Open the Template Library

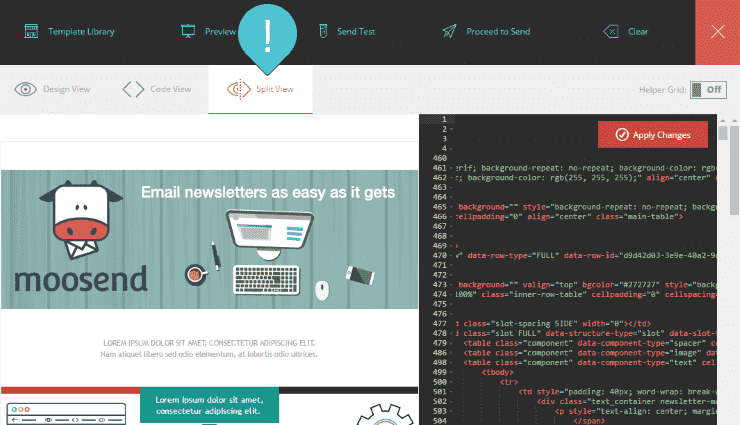pyautogui.click(x=69, y=32)
